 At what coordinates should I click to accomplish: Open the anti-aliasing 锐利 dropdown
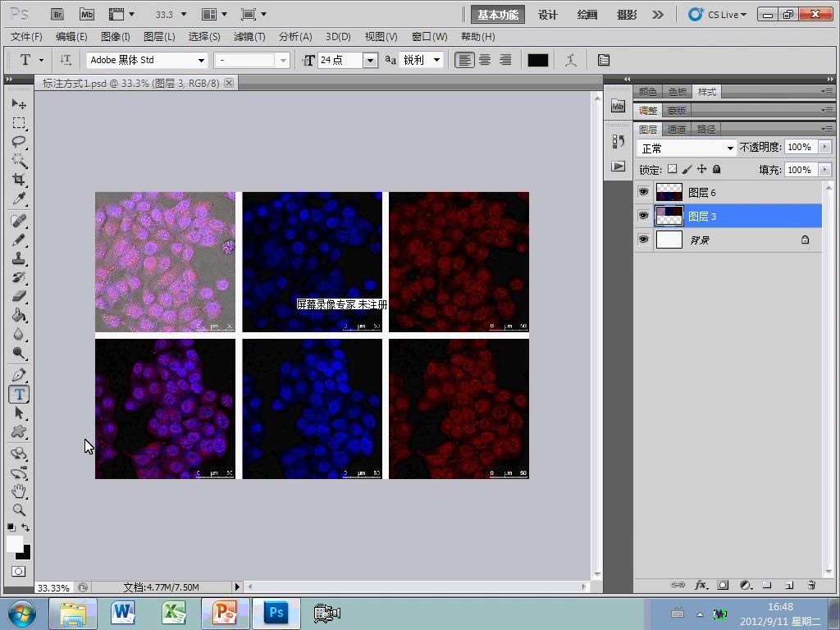pyautogui.click(x=436, y=60)
